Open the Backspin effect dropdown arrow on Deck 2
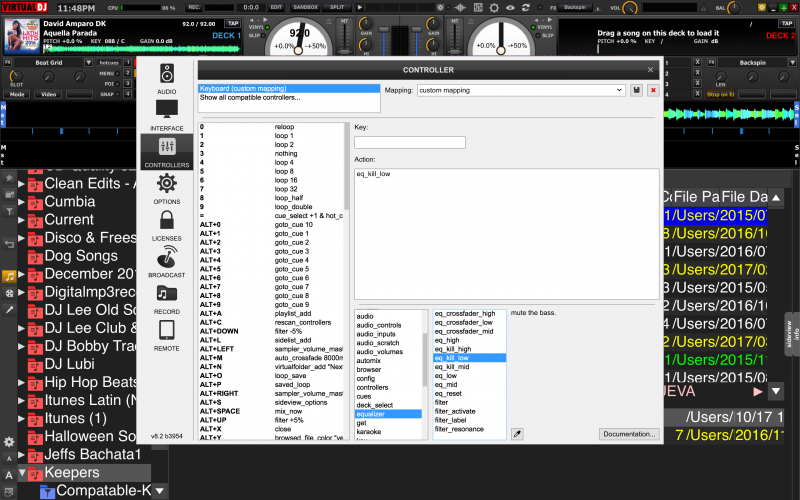This screenshot has height=500, width=800. click(792, 62)
